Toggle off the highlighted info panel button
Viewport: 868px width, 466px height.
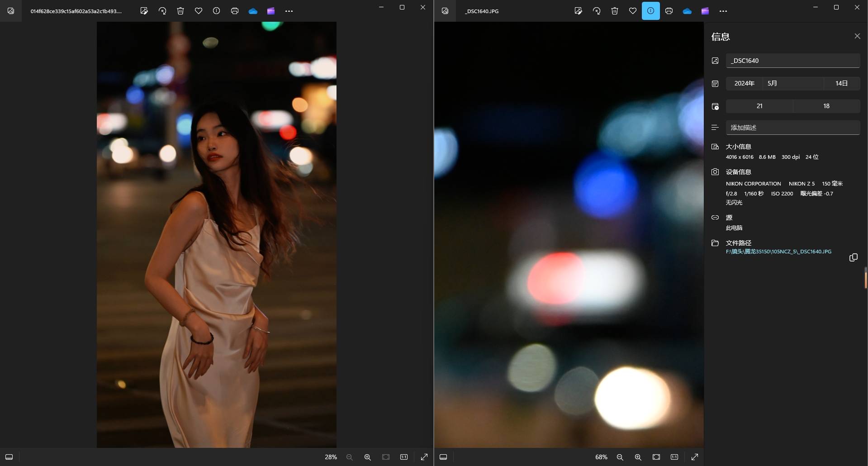point(650,11)
